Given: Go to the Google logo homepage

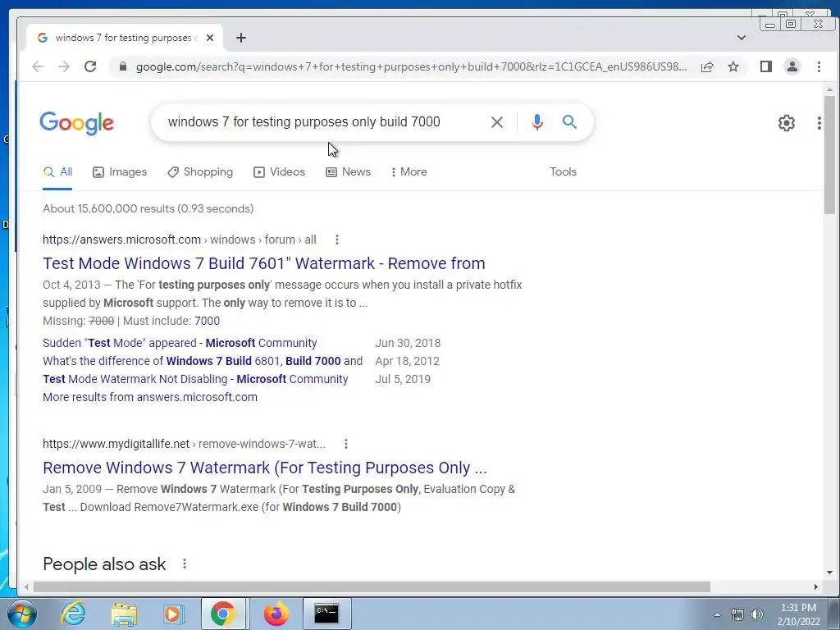Looking at the screenshot, I should 76,123.
